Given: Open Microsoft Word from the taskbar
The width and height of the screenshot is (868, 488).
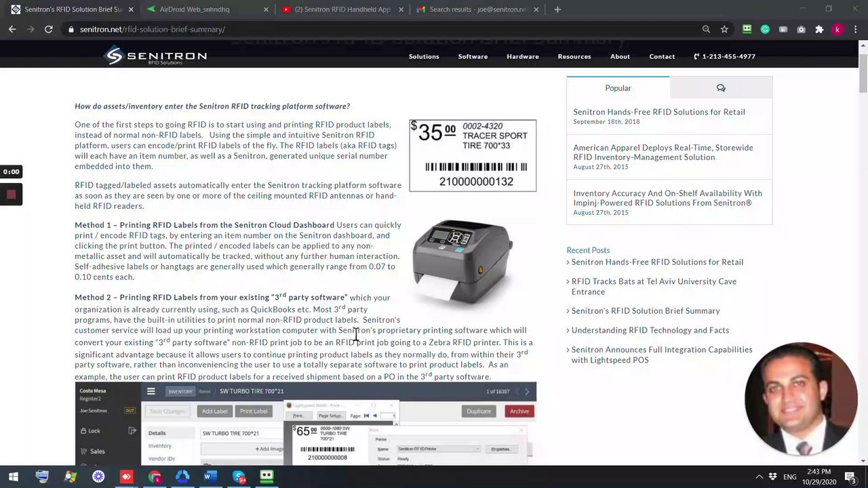Looking at the screenshot, I should click(210, 476).
